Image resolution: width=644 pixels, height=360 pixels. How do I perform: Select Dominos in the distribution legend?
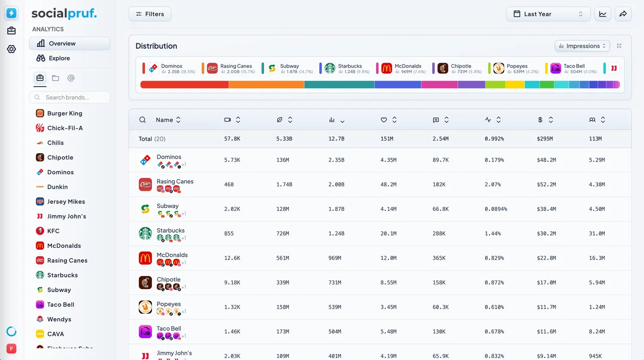coord(170,68)
